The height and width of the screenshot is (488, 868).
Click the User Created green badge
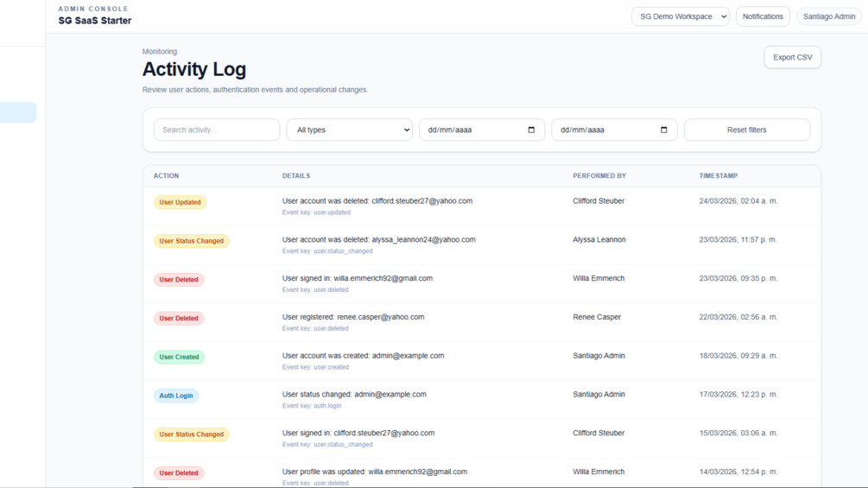point(179,357)
